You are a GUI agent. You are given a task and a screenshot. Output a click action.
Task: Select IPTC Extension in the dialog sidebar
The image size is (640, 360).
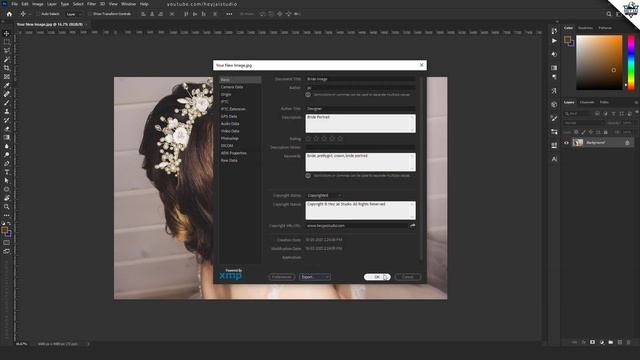tap(233, 109)
